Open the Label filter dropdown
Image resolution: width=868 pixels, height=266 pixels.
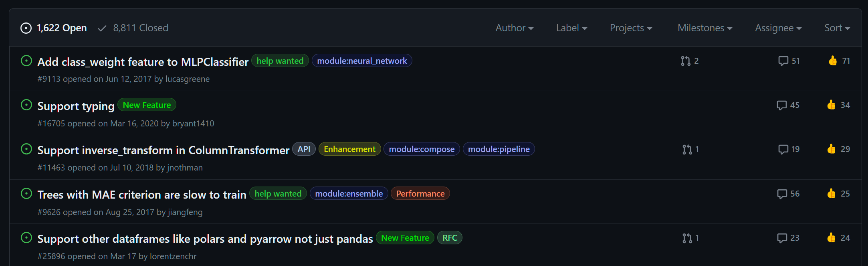coord(571,28)
